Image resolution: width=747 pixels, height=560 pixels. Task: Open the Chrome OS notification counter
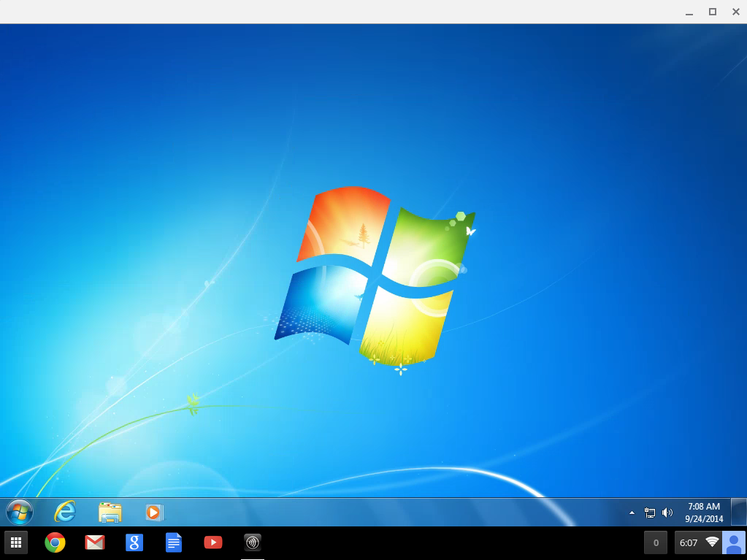coord(656,542)
